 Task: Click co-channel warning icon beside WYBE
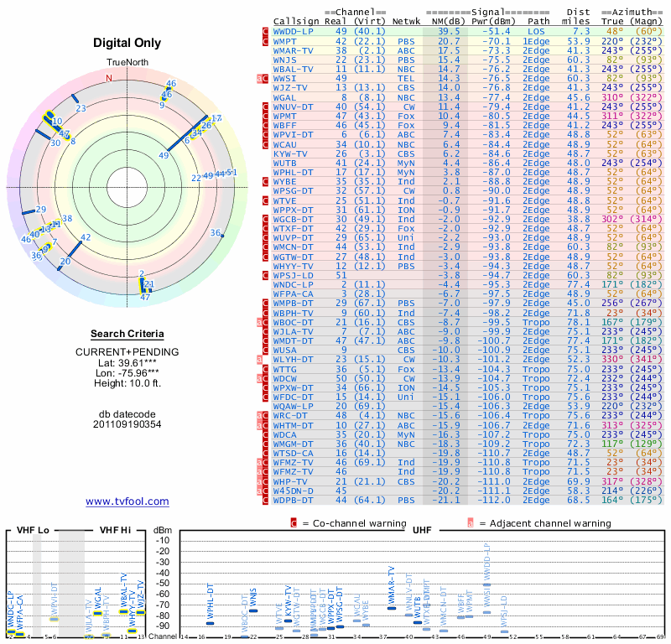[x=265, y=182]
